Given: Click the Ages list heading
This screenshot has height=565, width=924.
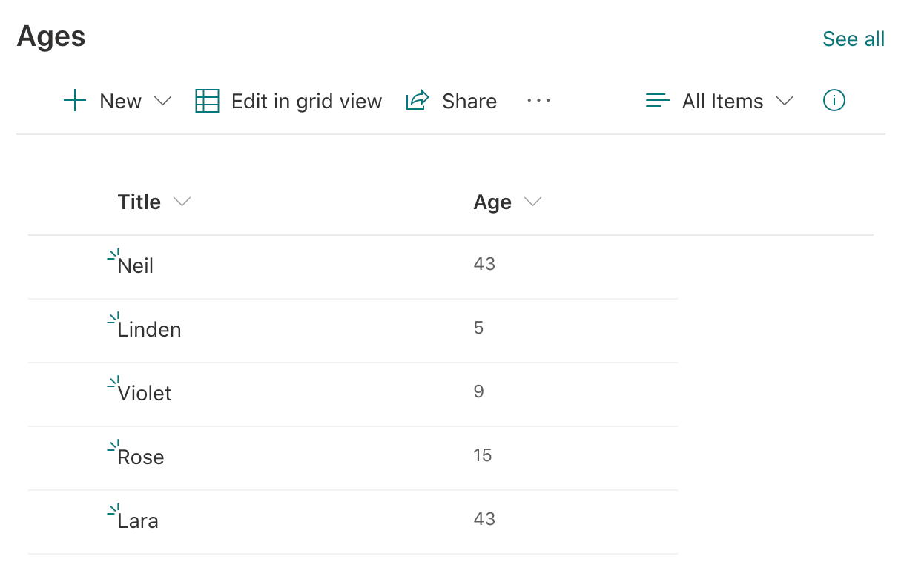Looking at the screenshot, I should [50, 36].
